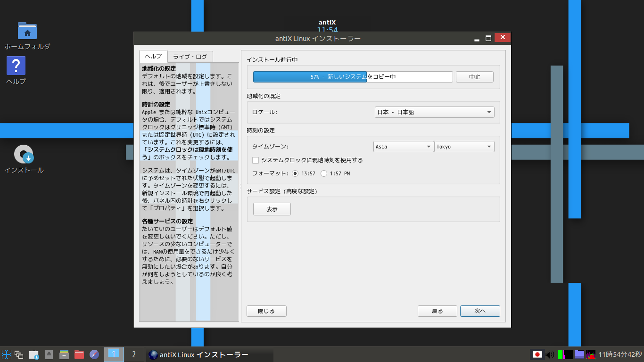
Task: Maximize the antiX installer window
Action: click(x=488, y=38)
